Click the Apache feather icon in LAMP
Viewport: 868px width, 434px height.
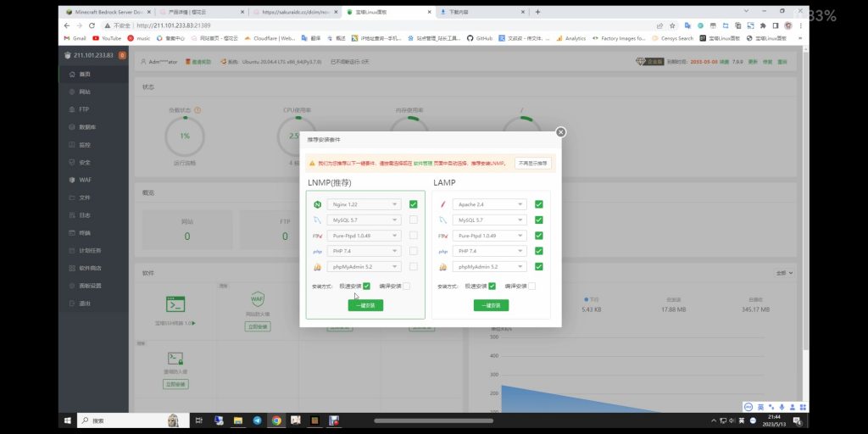tap(442, 204)
